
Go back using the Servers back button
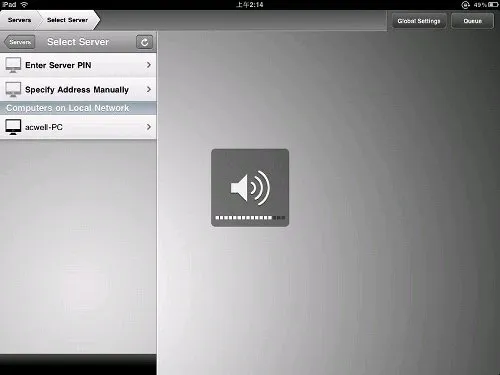tap(19, 42)
